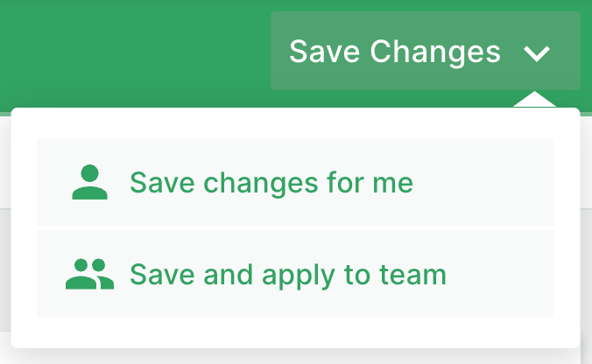Close save options using the chevron
Screen dimensions: 592x364
point(537,53)
